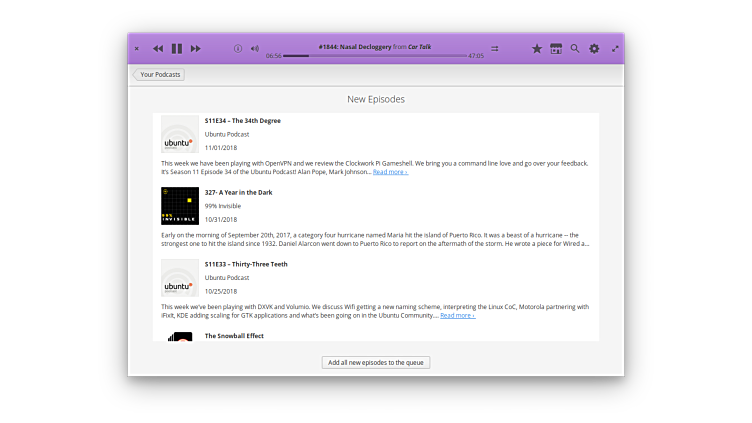Open episode 327- A Year in the Dark
The height and width of the screenshot is (423, 752).
click(238, 192)
